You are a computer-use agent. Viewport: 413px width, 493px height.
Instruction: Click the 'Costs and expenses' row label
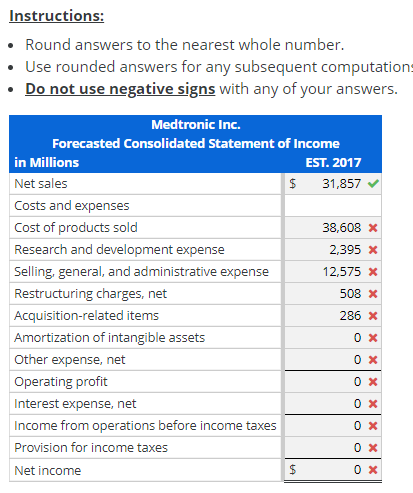[x=72, y=206]
